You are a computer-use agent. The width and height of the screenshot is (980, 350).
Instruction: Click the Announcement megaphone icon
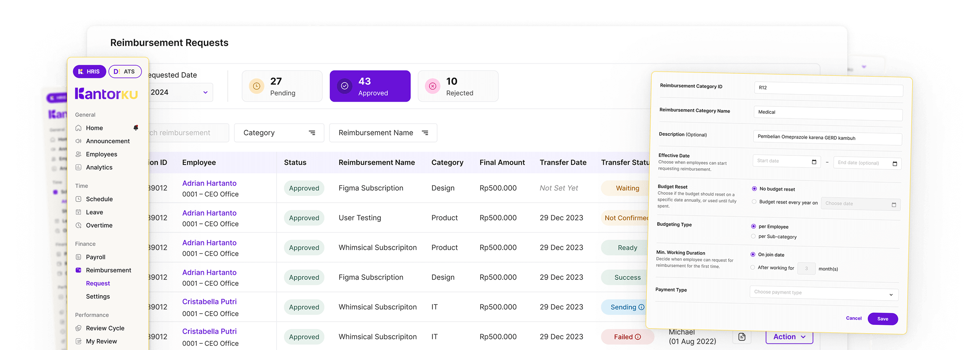78,141
